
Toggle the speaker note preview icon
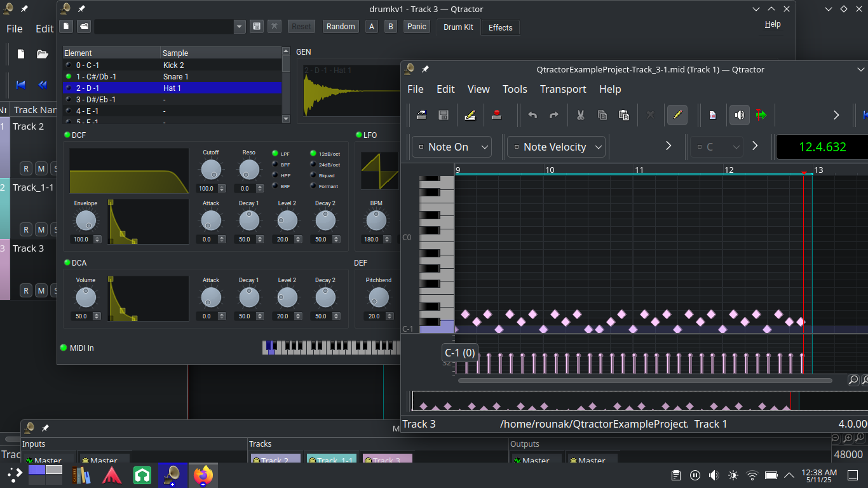click(739, 115)
